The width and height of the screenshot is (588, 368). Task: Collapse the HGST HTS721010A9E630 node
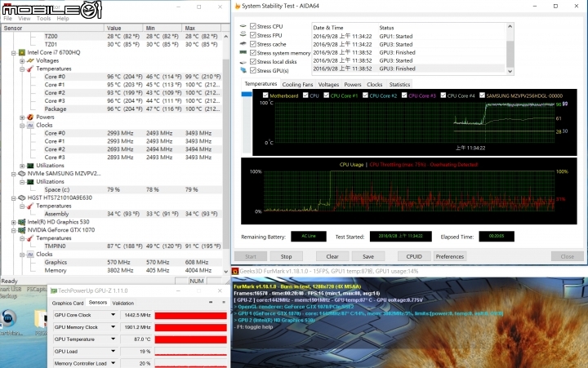point(14,197)
